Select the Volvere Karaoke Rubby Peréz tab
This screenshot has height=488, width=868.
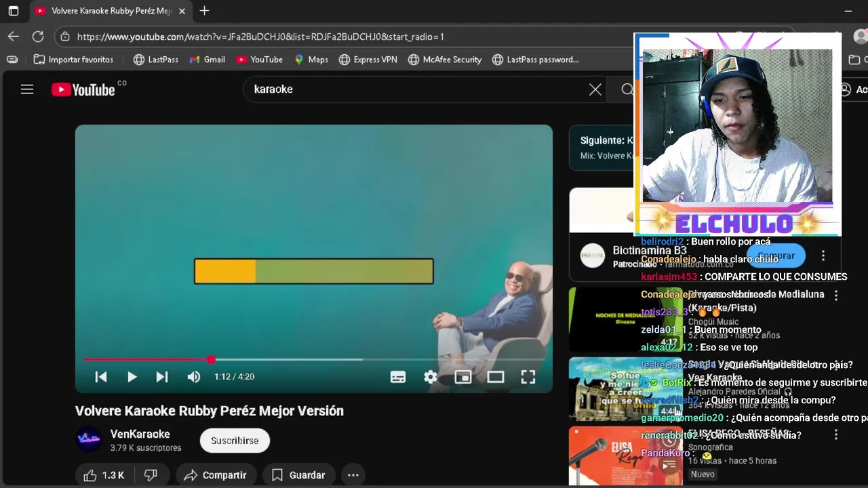[x=110, y=11]
